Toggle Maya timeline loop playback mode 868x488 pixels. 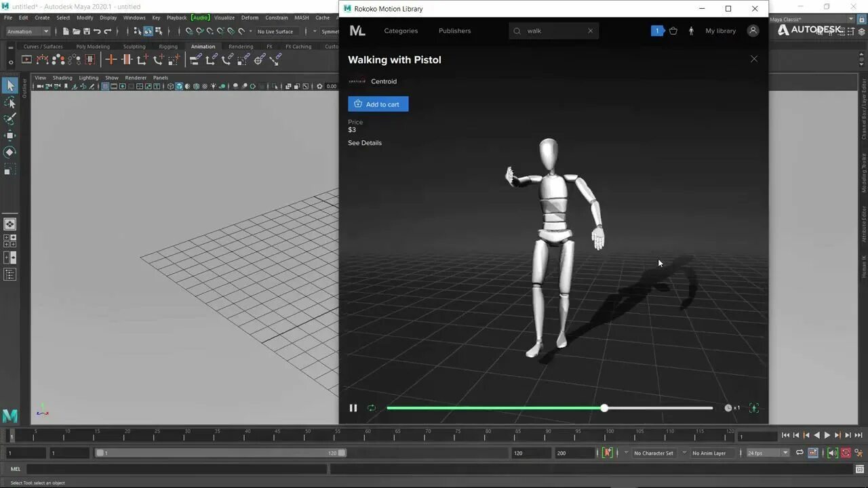800,453
